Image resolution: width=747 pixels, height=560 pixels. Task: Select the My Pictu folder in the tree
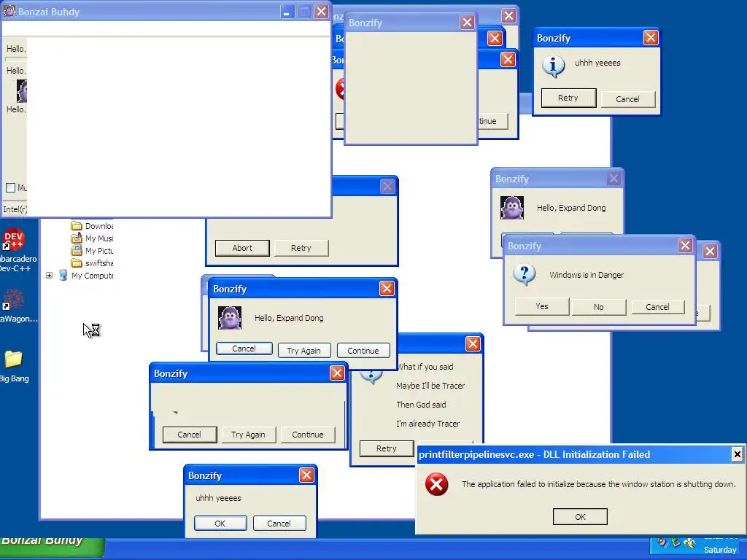pos(93,251)
